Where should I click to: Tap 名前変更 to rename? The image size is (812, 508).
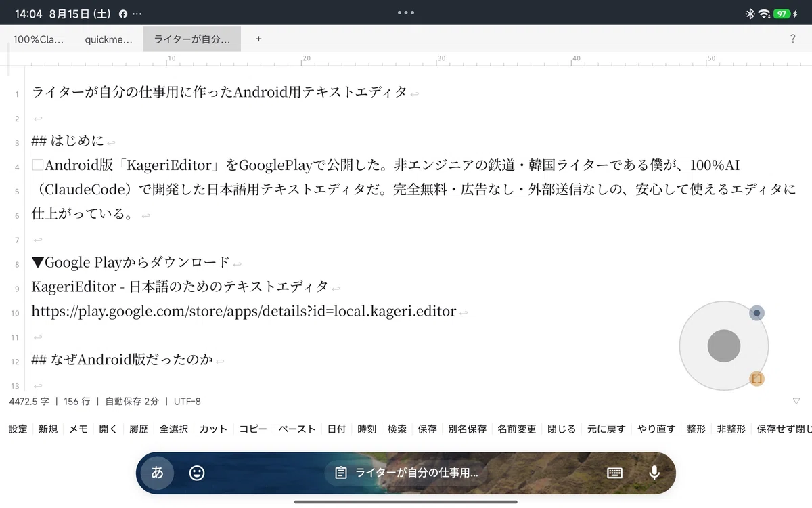(x=517, y=429)
